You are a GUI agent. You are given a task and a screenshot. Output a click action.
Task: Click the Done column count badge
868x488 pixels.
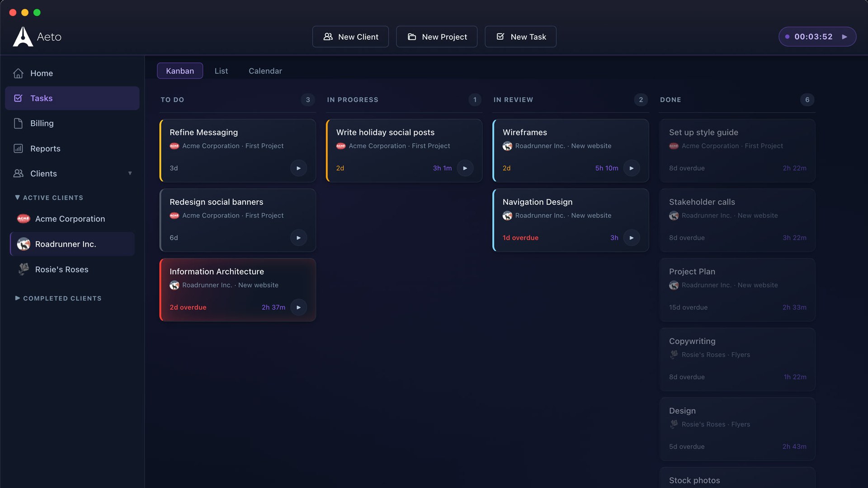[x=807, y=100]
